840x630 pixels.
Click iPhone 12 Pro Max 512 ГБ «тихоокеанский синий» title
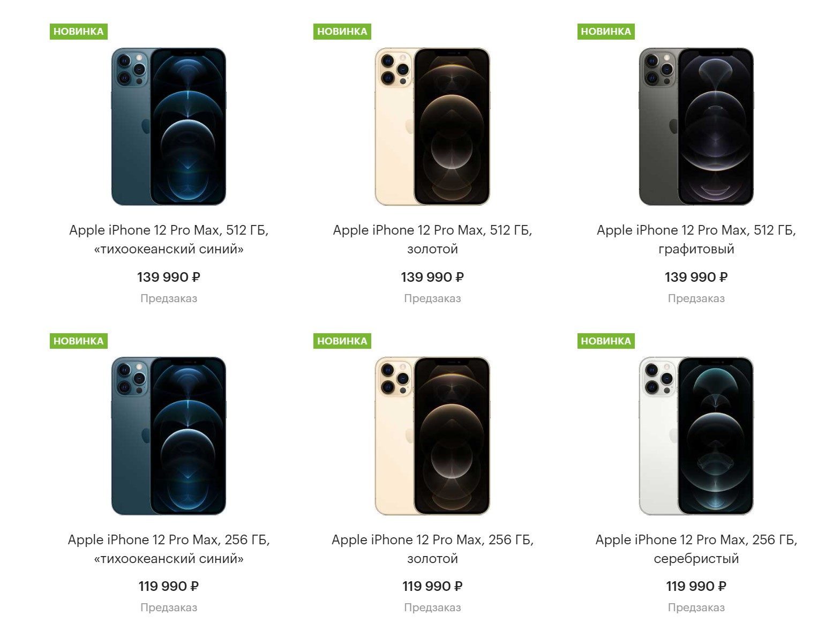[169, 239]
